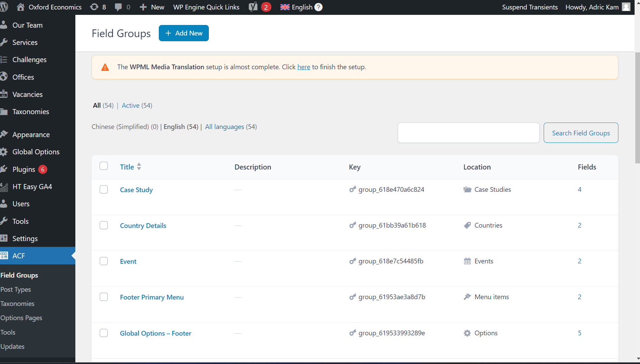Viewport: 640px width, 364px height.
Task: Open Vacancies menu in sidebar
Action: (27, 94)
